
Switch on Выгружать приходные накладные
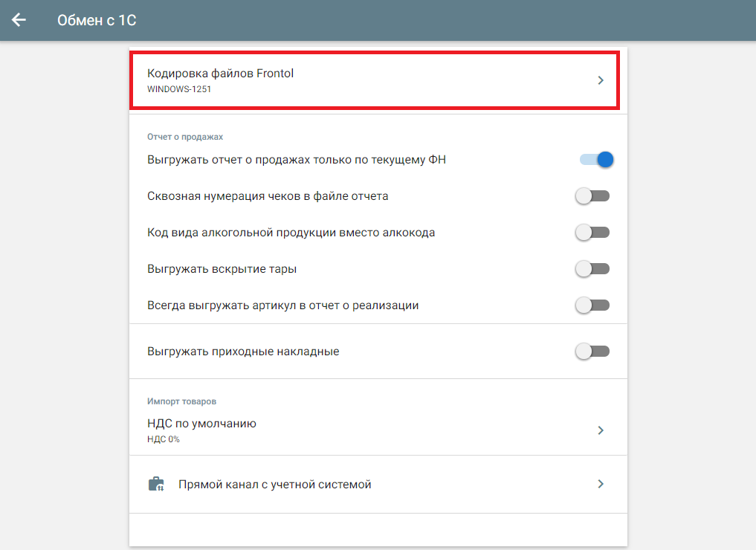592,352
